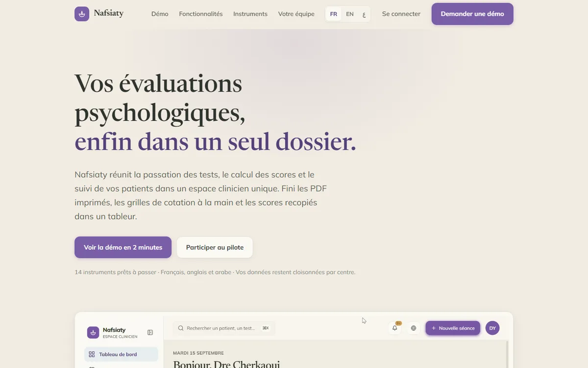Screen dimensions: 588x368
Task: Click the search magnifier icon
Action: pos(181,328)
